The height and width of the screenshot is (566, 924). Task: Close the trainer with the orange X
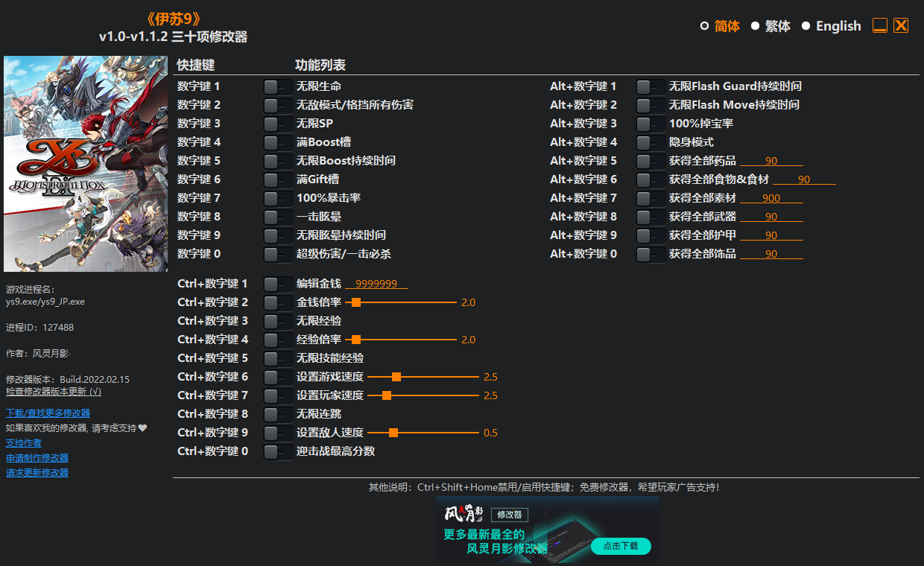click(901, 25)
